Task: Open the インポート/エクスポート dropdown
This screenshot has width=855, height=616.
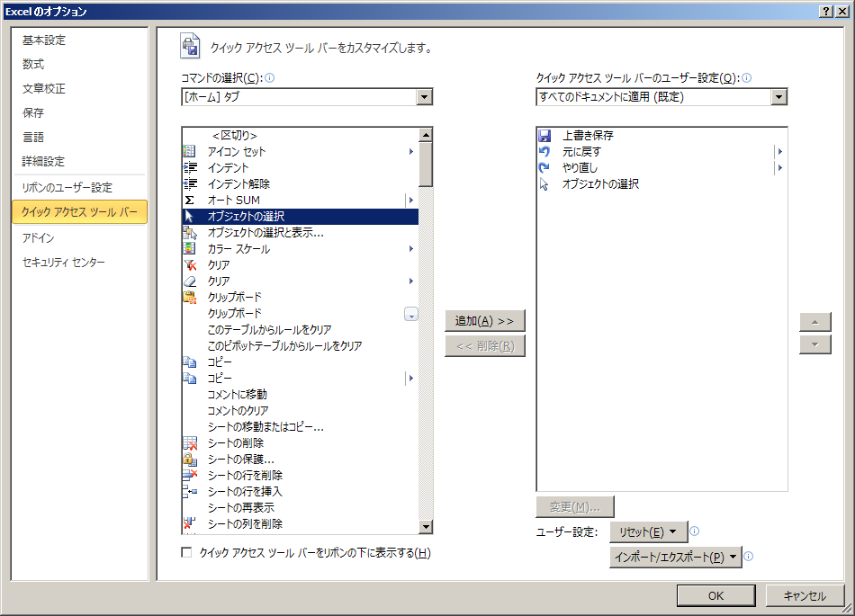Action: point(676,558)
